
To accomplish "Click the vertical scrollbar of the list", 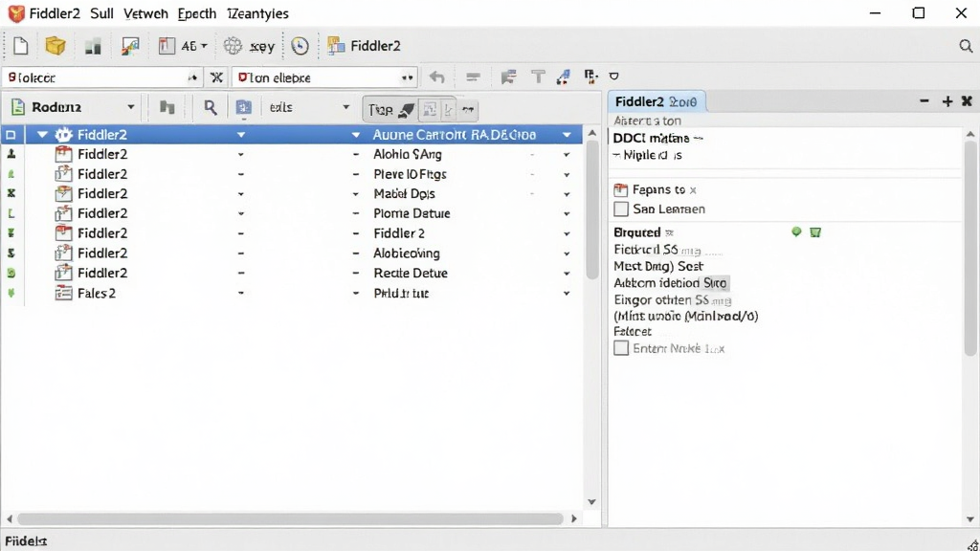I will pyautogui.click(x=592, y=210).
